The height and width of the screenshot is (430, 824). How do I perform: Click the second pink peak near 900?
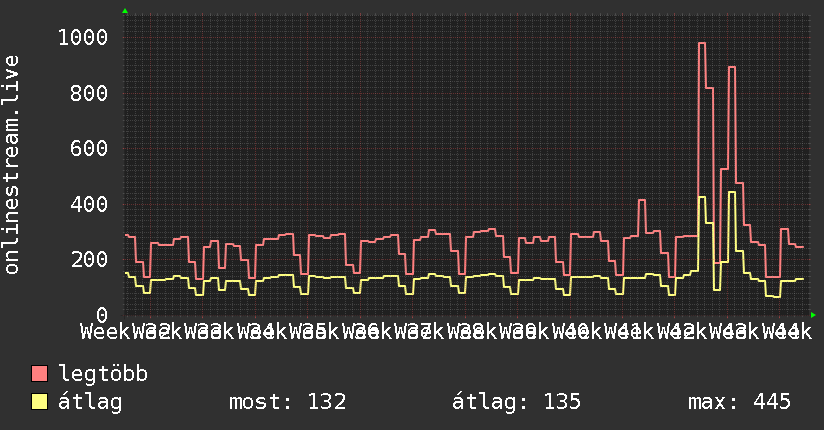[732, 67]
